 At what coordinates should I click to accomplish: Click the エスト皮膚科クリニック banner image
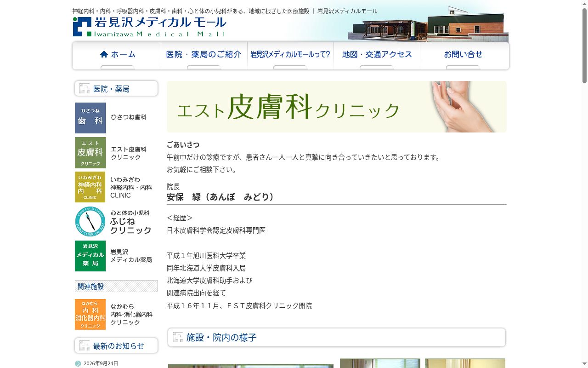click(x=336, y=107)
